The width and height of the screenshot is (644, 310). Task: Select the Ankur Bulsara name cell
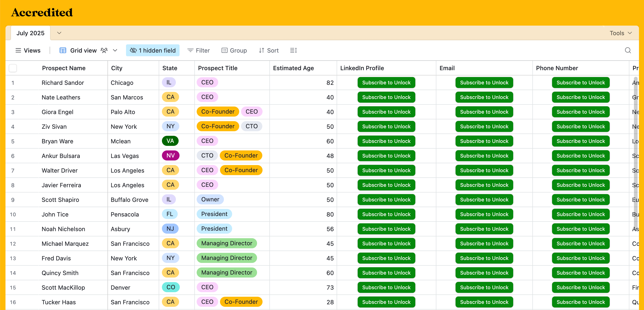61,156
